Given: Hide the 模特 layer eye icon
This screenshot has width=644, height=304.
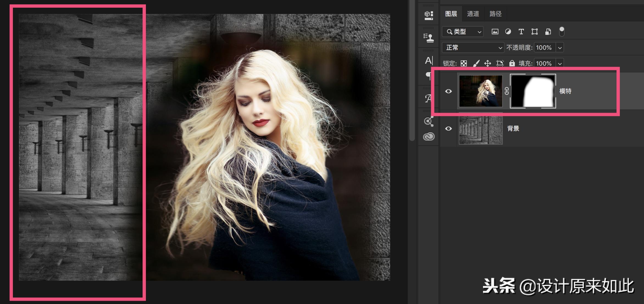Looking at the screenshot, I should 448,91.
